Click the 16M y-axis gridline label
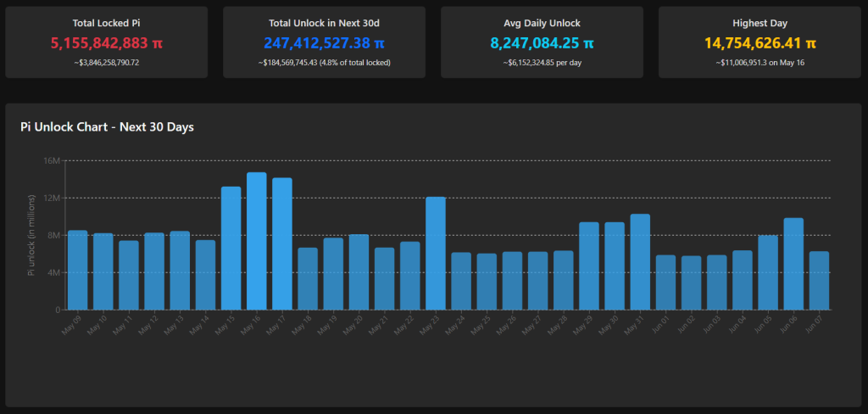 pyautogui.click(x=51, y=160)
